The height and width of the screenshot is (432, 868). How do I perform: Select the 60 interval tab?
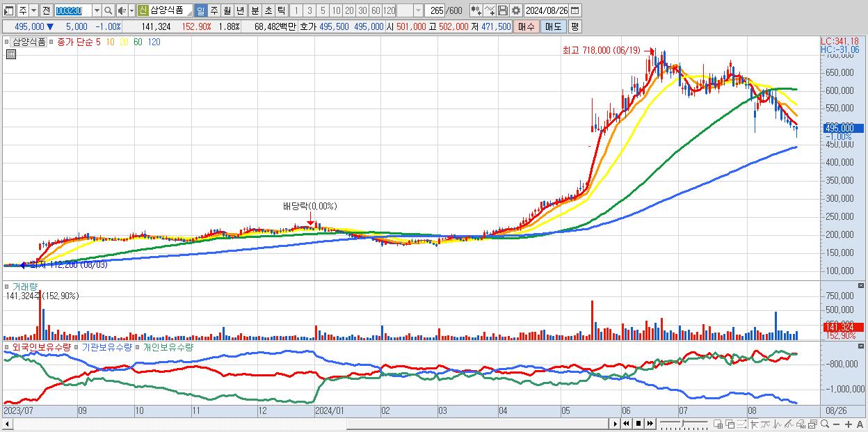point(376,10)
